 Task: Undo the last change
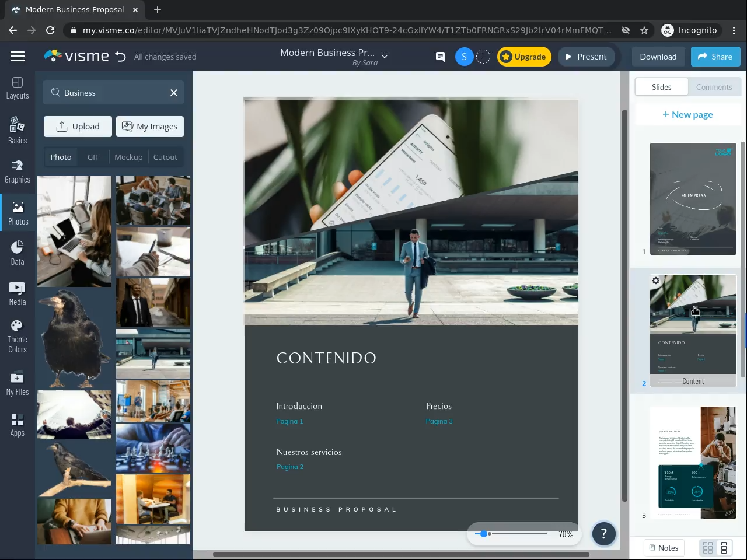point(121,57)
